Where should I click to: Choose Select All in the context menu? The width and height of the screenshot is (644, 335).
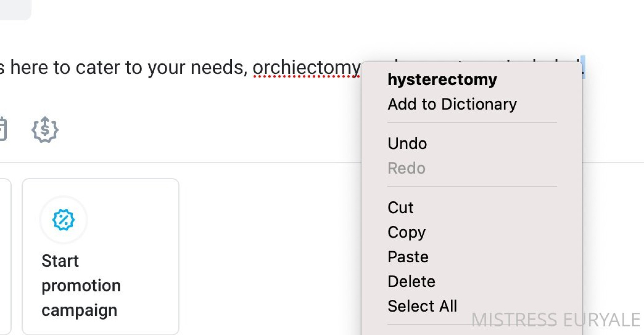coord(422,306)
